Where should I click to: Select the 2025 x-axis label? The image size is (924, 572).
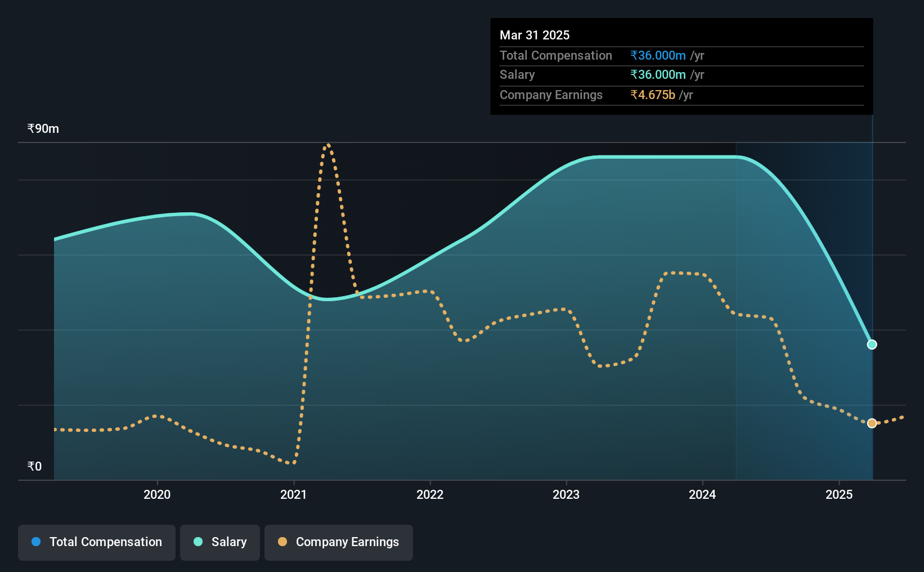click(x=839, y=494)
